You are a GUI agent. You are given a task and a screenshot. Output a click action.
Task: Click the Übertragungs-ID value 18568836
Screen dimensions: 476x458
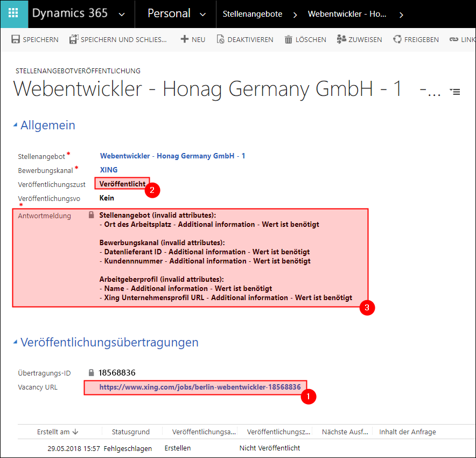(117, 373)
